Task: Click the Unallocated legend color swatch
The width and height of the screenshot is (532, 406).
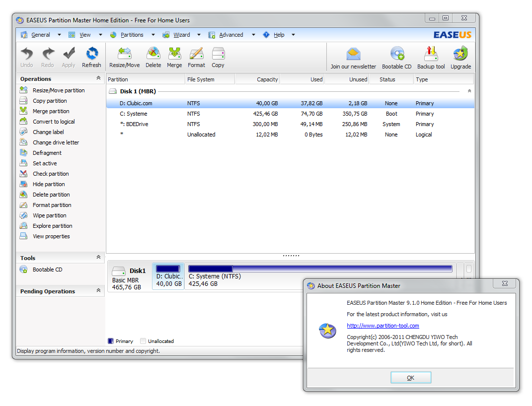Action: pos(143,341)
